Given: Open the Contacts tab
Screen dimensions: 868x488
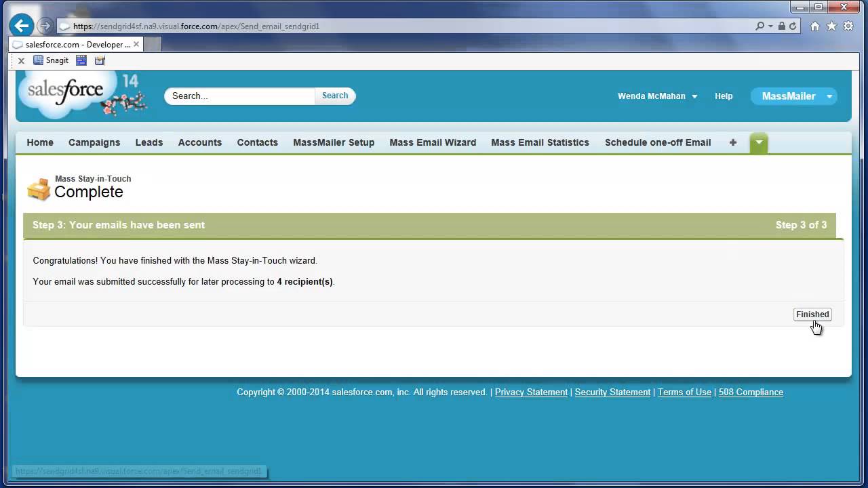Looking at the screenshot, I should pos(258,142).
